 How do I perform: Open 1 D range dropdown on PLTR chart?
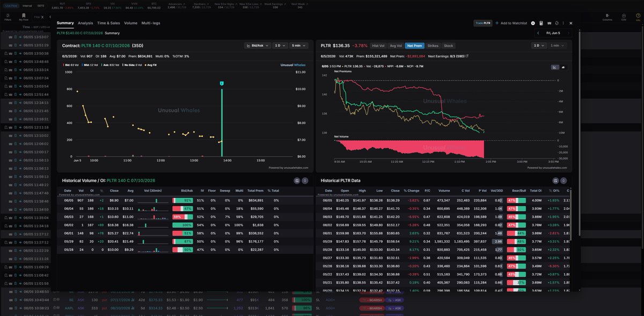(x=539, y=46)
